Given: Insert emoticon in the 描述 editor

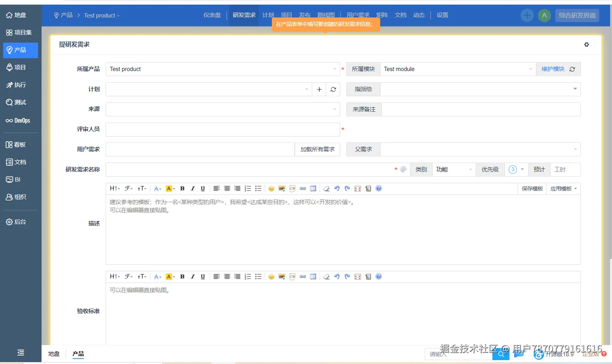Looking at the screenshot, I should pos(271,189).
